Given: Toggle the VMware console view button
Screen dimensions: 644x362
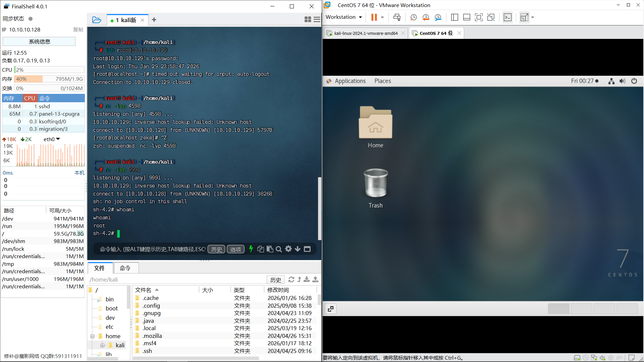Looking at the screenshot, I should click(x=507, y=17).
